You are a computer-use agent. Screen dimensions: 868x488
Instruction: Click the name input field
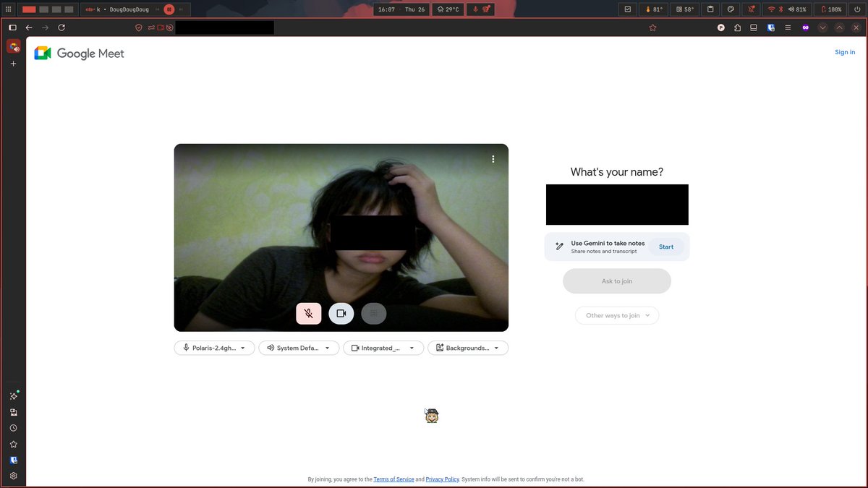[617, 205]
